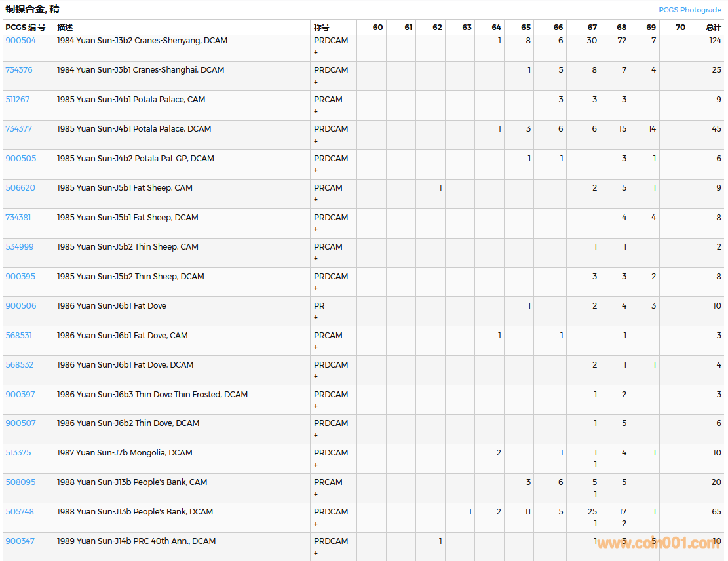Click coin number 511267 link
This screenshot has height=561, width=728.
point(18,100)
